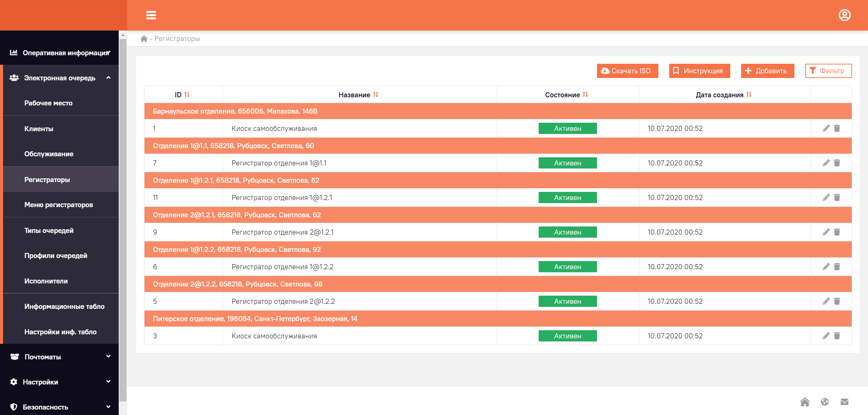Viewport: 868px width, 415px height.
Task: Expand Настройки menu section
Action: (59, 382)
